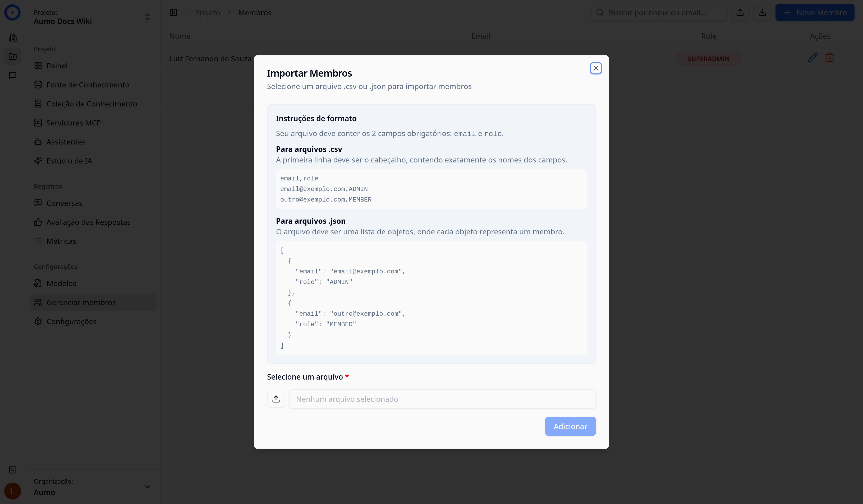This screenshot has width=863, height=504.
Task: Expand the Aumo Docs Wiki project selector
Action: (x=147, y=17)
